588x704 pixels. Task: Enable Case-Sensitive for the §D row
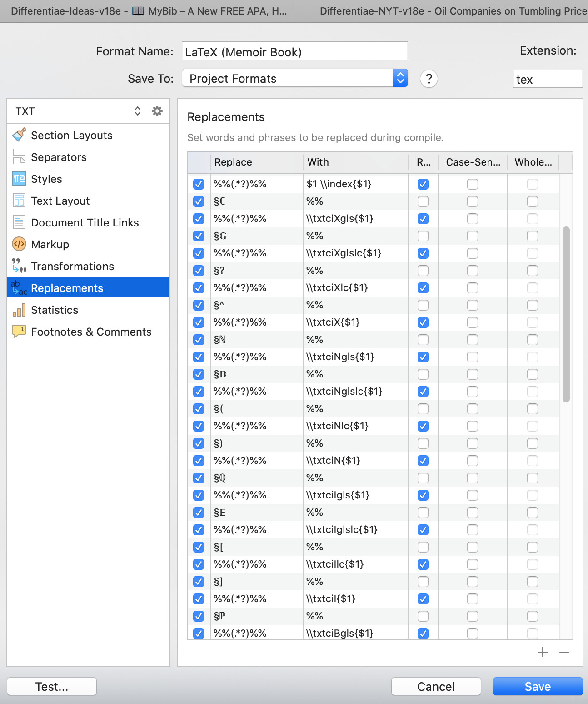[x=473, y=374]
